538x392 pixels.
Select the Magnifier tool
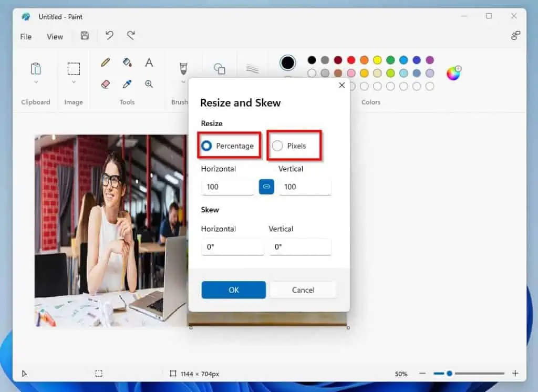point(149,84)
